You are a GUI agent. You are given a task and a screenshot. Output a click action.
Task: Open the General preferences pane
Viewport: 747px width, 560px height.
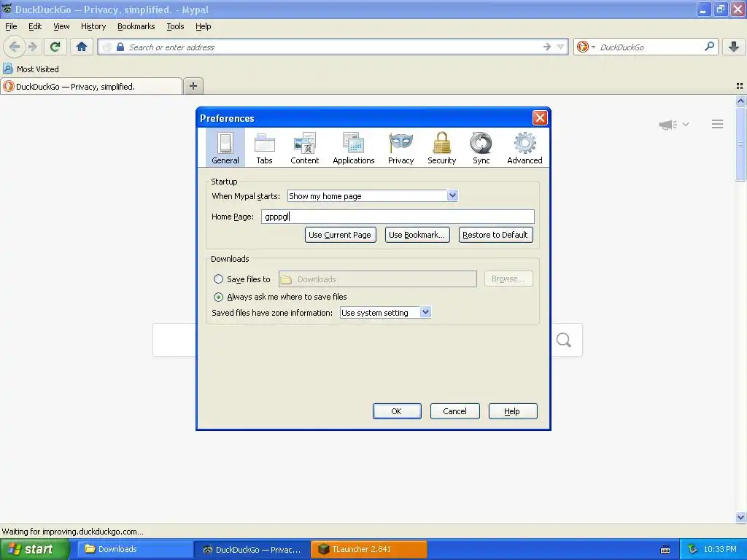click(x=225, y=147)
